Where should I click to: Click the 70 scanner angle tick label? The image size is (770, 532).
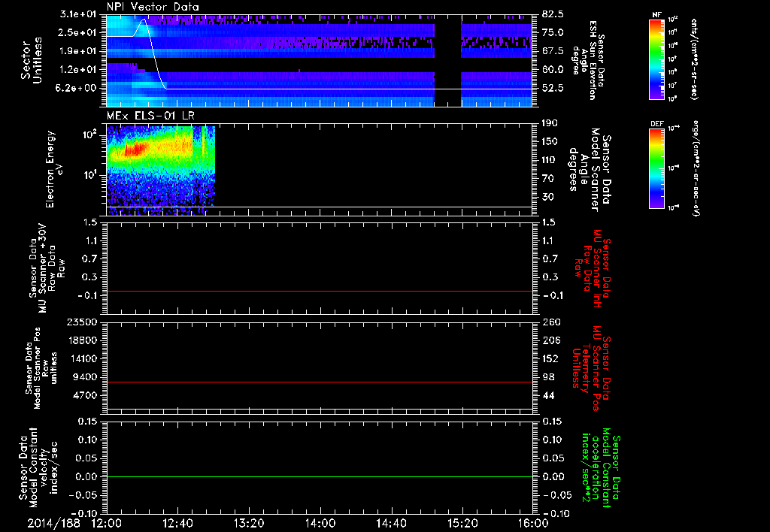click(548, 179)
